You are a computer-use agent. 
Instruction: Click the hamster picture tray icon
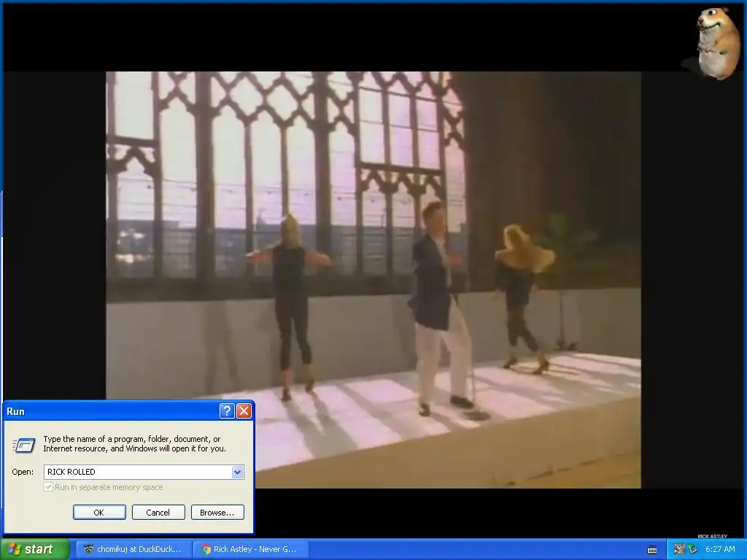[679, 549]
